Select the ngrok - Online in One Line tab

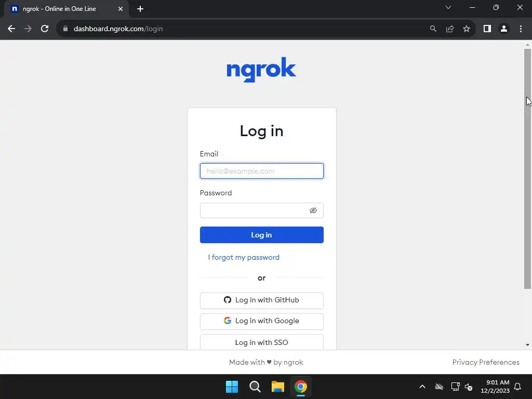[x=66, y=9]
